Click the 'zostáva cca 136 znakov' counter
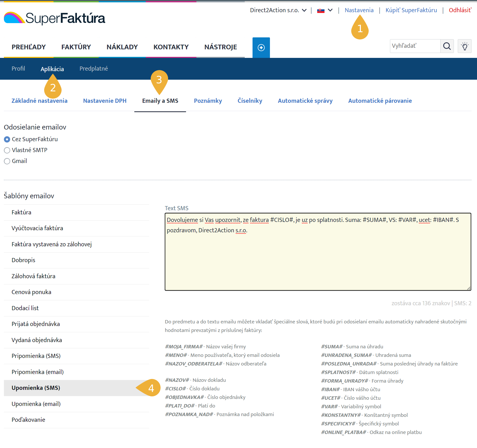 [x=421, y=303]
